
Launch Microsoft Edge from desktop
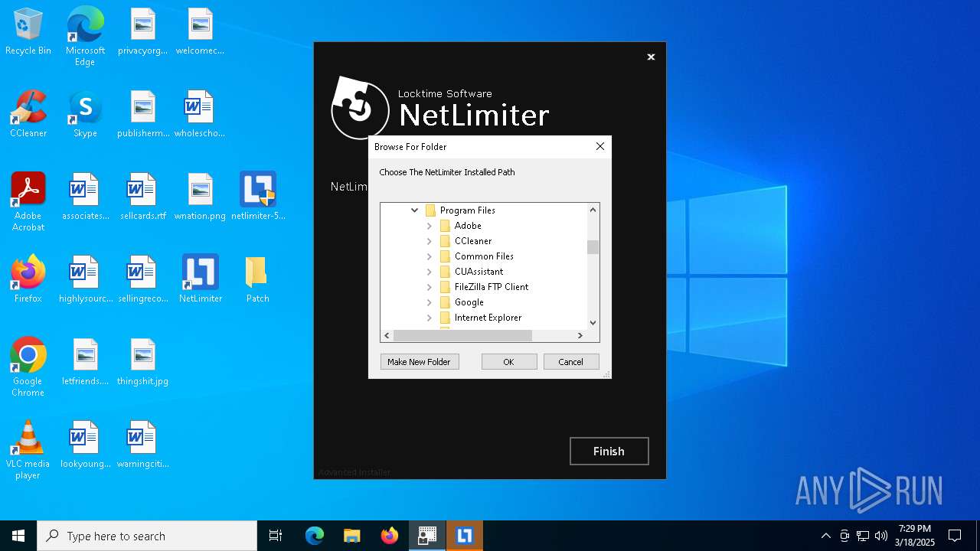tap(85, 37)
